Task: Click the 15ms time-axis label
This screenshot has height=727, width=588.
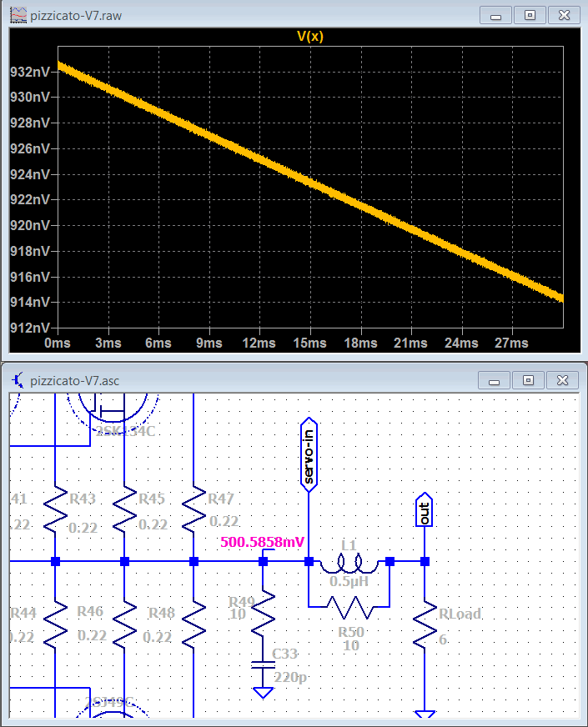Action: 309,343
